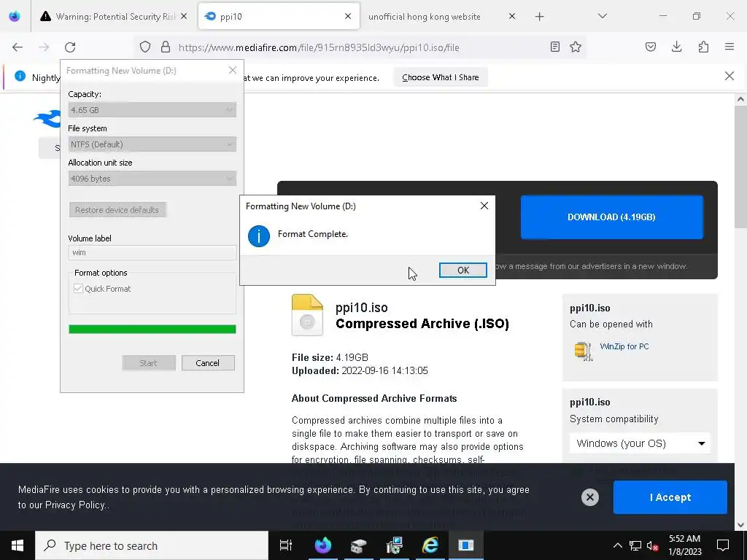Click the taskbar search box

pos(152,545)
